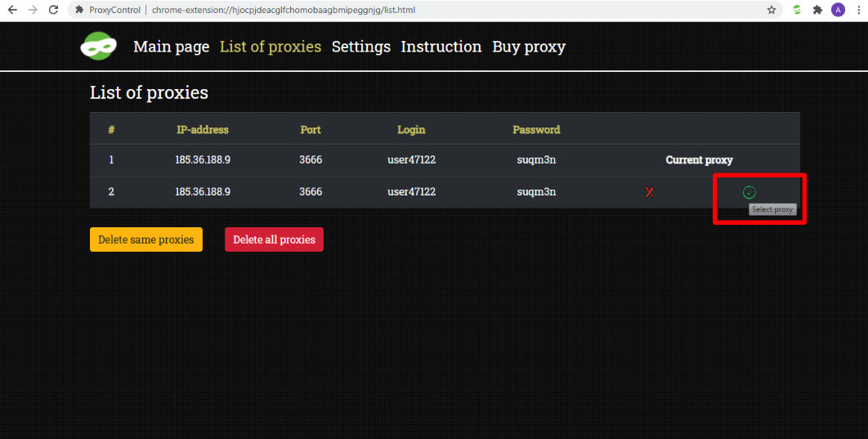Click the extension puzzle icon in the address bar
The width and height of the screenshot is (868, 439).
80,10
